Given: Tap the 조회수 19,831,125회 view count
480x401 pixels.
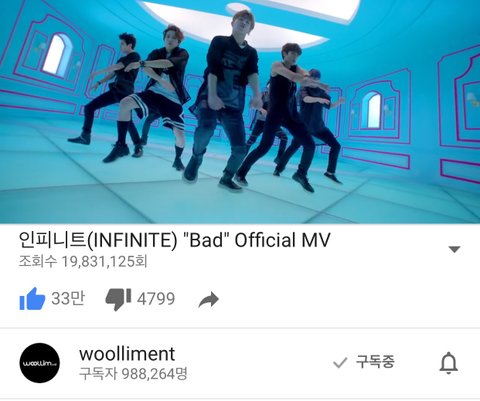Looking at the screenshot, I should [83, 262].
